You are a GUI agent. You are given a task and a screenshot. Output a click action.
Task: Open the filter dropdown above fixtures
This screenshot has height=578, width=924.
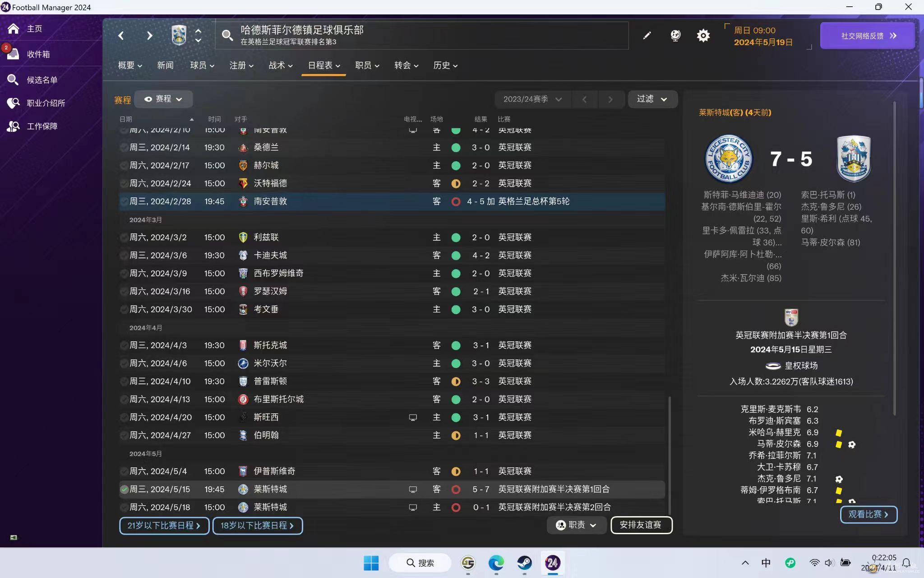tap(652, 99)
